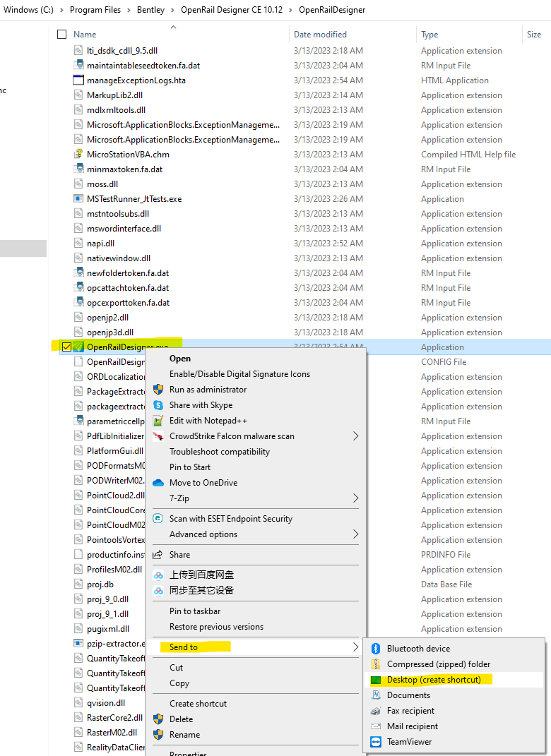Screen dimensions: 551x756
Task: Click the pzip-extractor file icon
Action: (78, 644)
